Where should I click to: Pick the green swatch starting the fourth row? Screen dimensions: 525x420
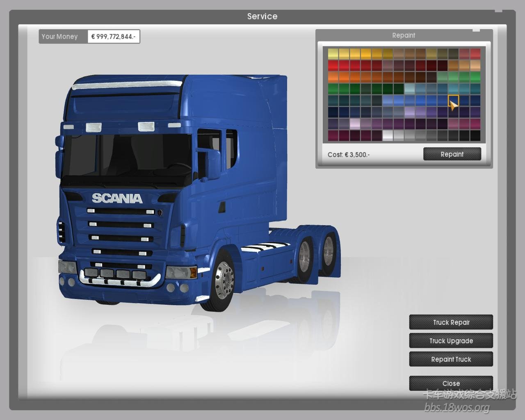[333, 89]
